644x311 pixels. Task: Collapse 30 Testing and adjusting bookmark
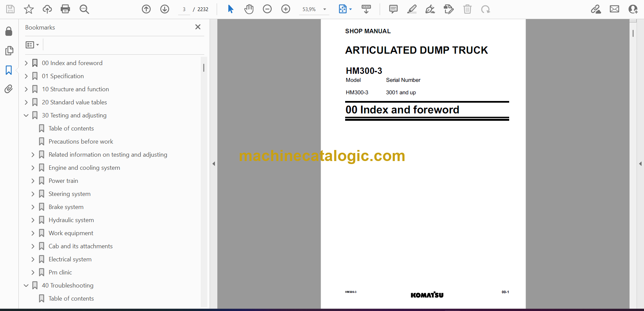[26, 115]
